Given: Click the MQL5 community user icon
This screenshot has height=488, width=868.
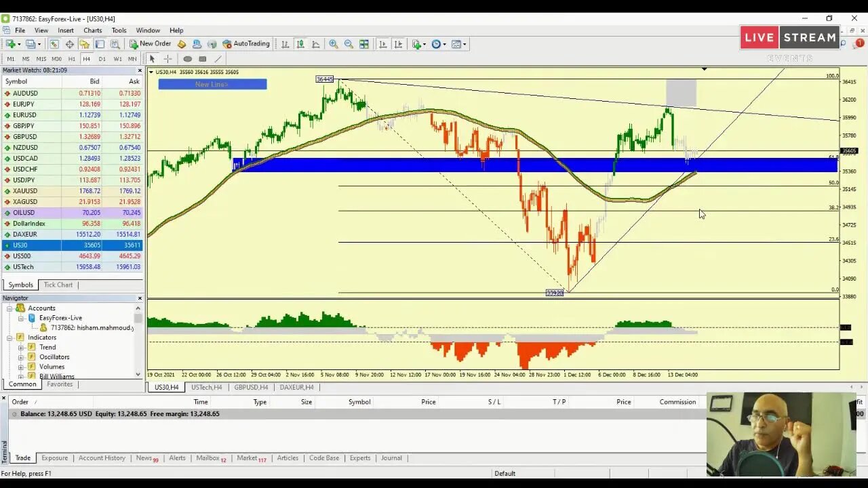Looking at the screenshot, I should coord(197,44).
